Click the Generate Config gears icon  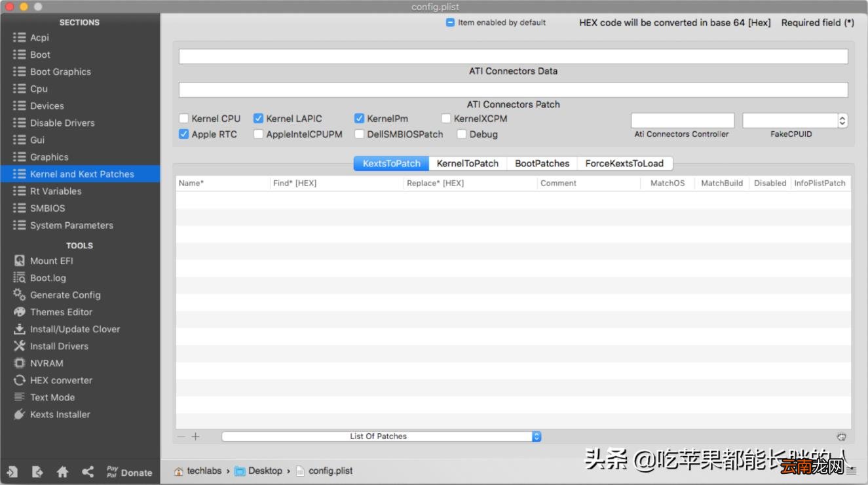point(20,295)
